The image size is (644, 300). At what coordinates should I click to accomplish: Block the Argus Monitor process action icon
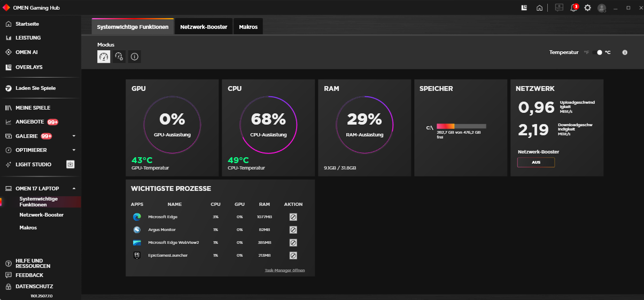pos(293,230)
